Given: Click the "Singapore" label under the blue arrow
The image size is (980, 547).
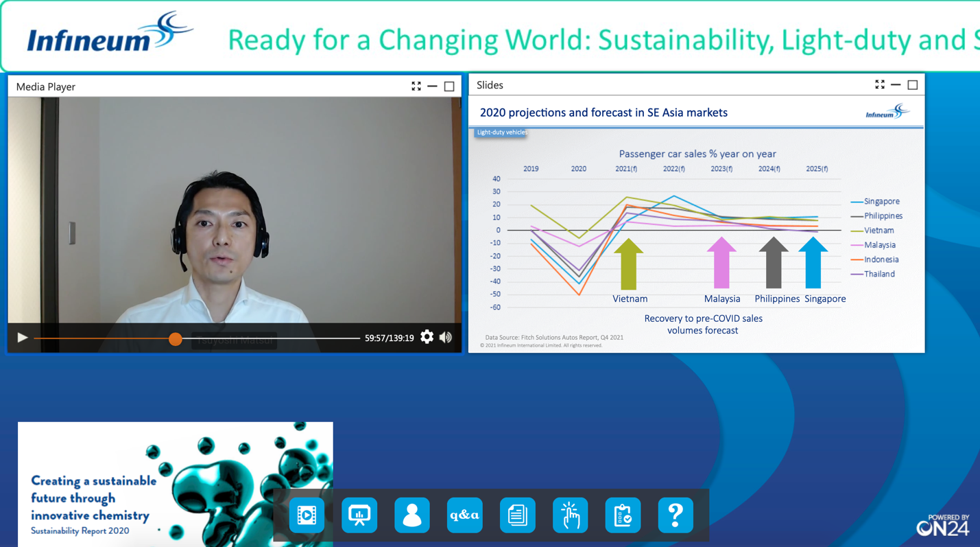Looking at the screenshot, I should point(825,299).
